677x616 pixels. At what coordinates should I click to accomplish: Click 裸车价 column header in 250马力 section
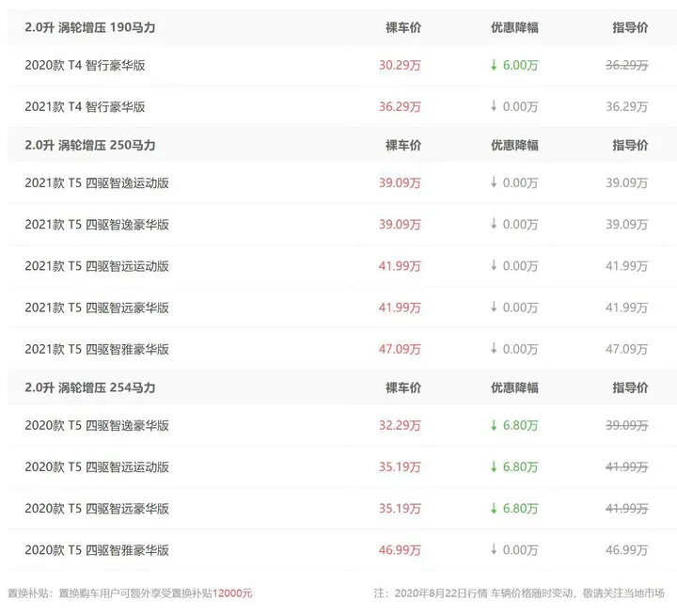coord(403,145)
